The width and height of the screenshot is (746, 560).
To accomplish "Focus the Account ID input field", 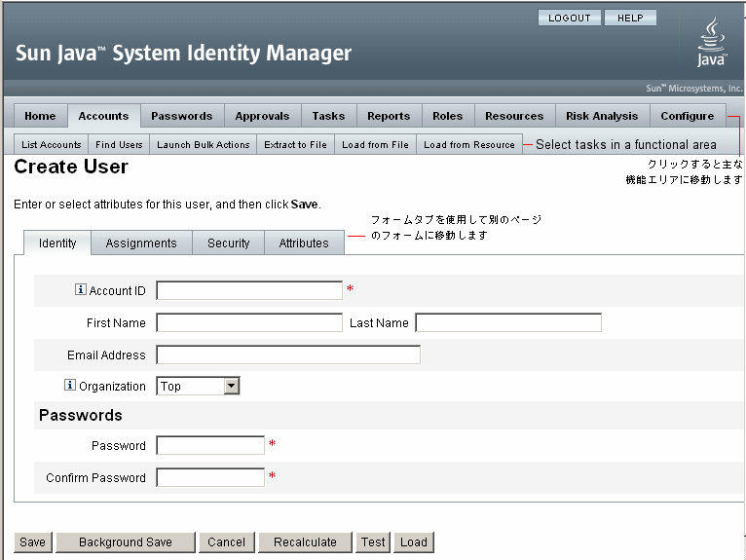I will click(x=249, y=290).
